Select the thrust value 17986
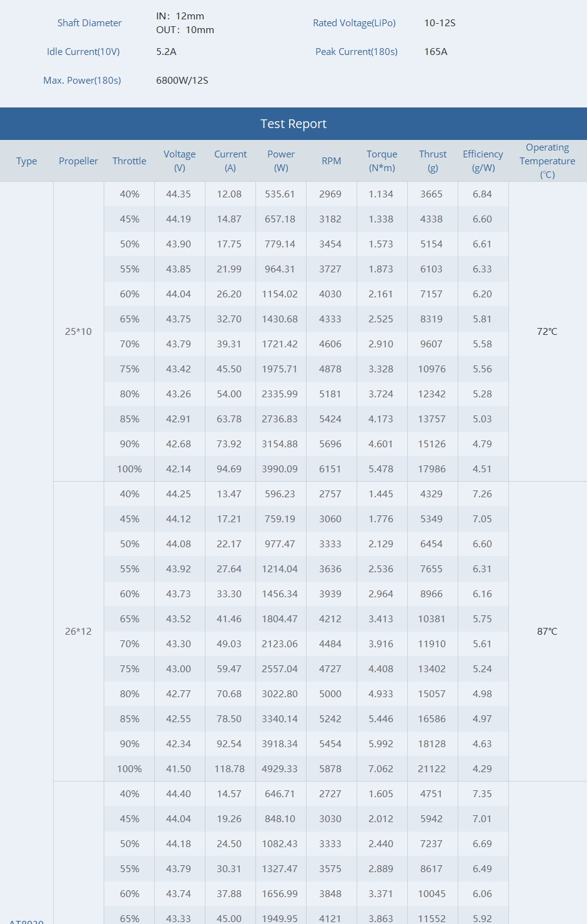The height and width of the screenshot is (924, 587). (432, 469)
